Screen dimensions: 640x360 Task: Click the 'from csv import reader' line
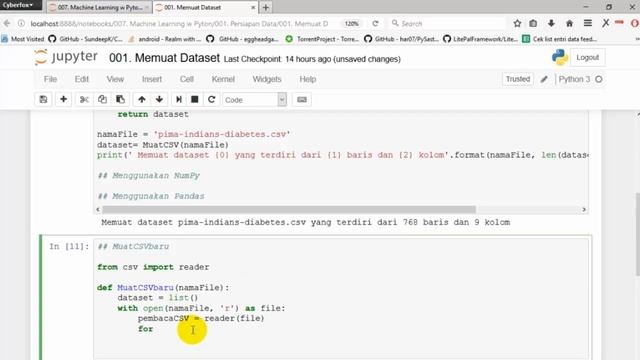tap(153, 267)
